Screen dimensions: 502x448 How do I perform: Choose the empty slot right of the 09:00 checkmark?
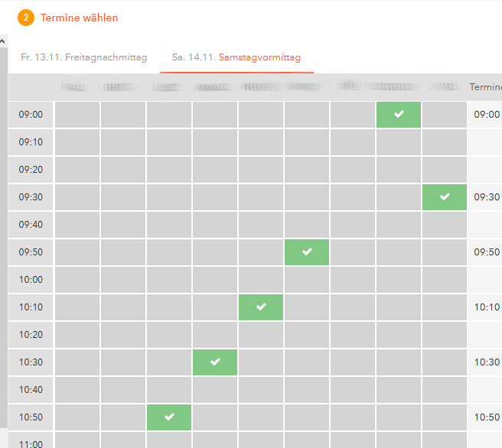point(445,115)
